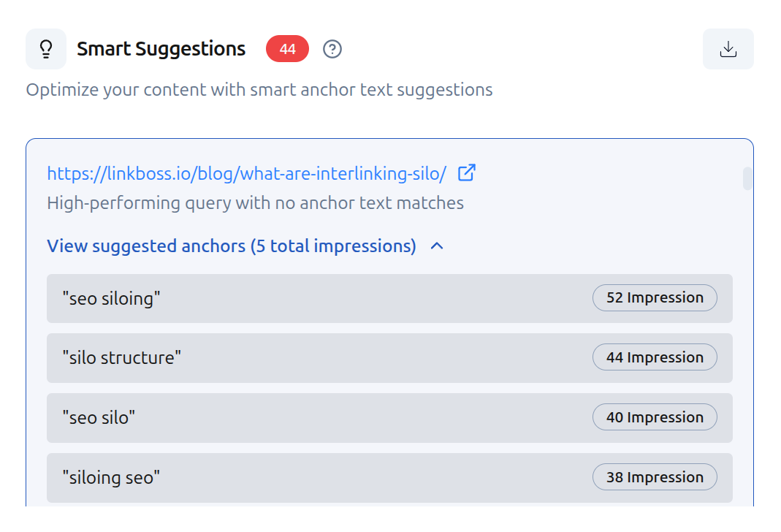Screen dimensions: 781x532
Task: Click the "Optimize your content" subtitle text
Action: tap(259, 90)
